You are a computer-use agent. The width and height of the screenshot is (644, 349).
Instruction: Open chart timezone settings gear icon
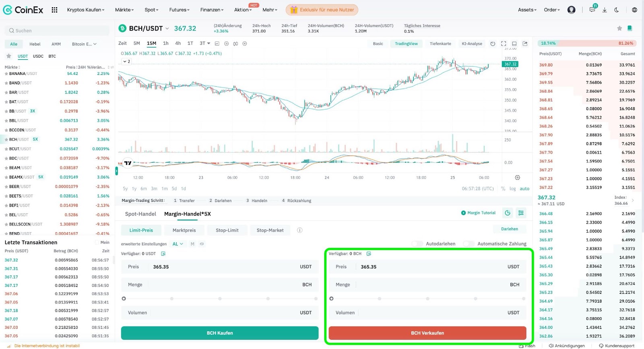[x=518, y=177]
